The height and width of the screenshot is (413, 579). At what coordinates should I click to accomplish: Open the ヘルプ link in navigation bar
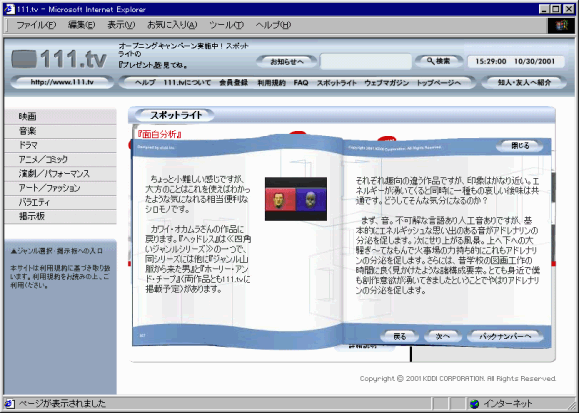click(x=145, y=82)
